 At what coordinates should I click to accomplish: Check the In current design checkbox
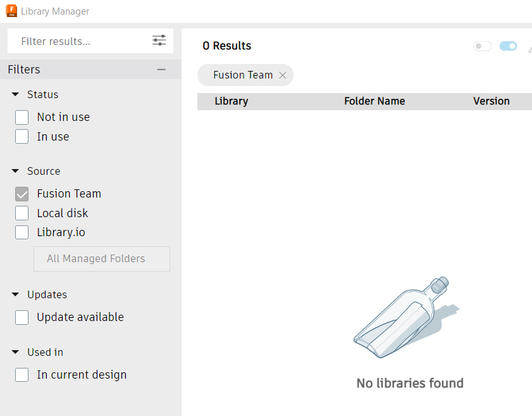[x=22, y=375]
